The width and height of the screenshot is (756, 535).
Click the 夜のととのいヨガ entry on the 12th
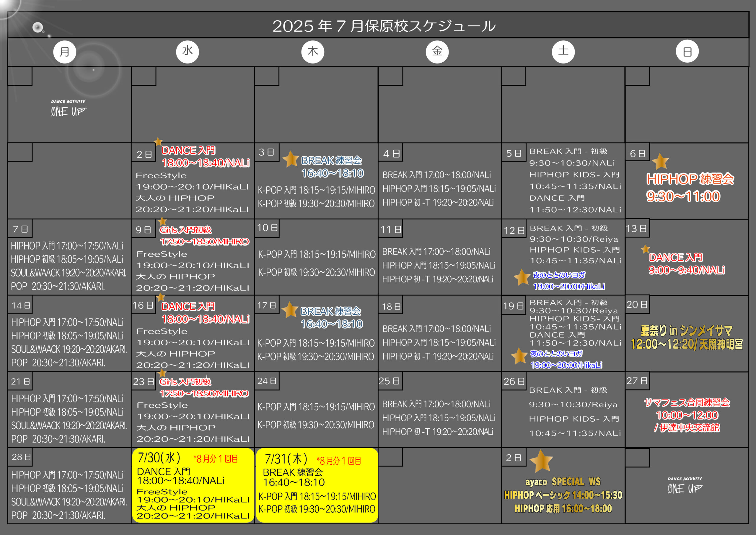[559, 275]
